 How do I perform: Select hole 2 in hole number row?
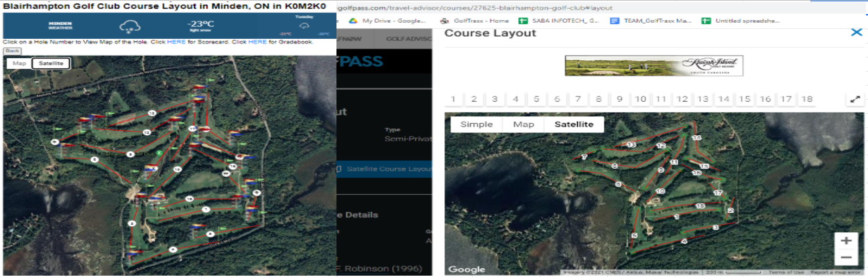click(x=474, y=99)
